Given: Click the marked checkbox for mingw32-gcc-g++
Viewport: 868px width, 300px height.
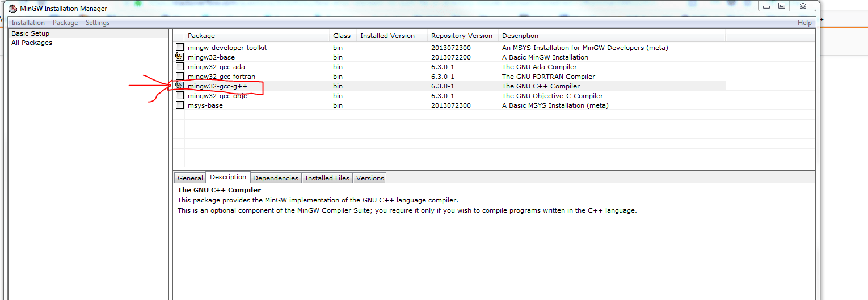Looking at the screenshot, I should tap(180, 86).
